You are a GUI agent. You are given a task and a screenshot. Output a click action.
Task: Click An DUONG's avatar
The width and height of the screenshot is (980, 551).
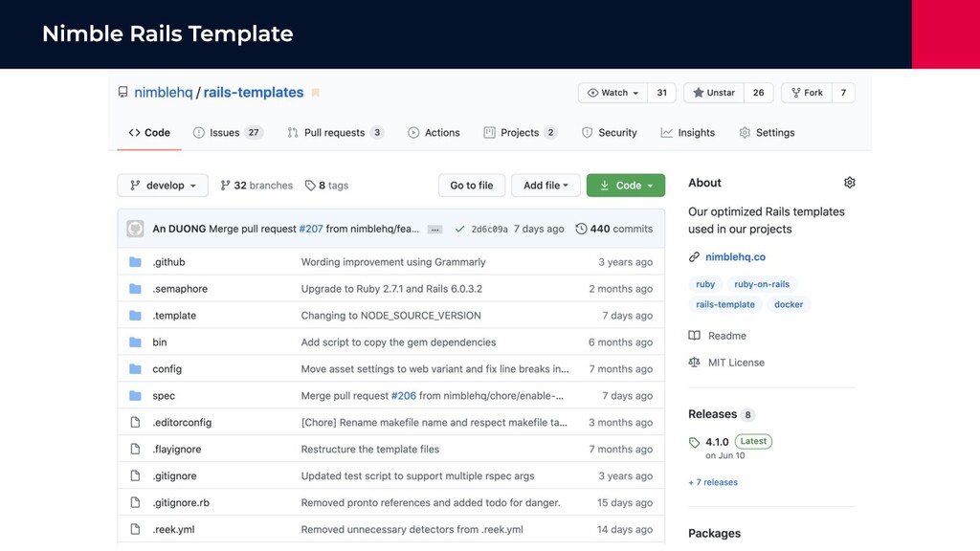tap(135, 229)
